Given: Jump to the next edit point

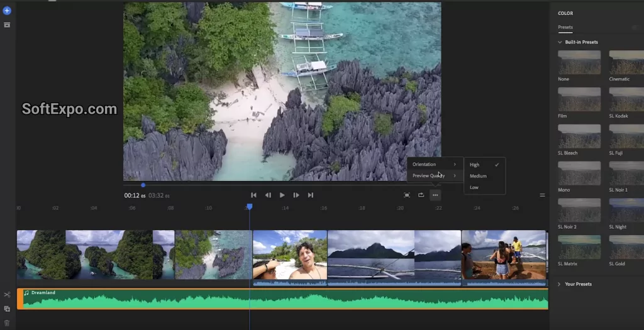Looking at the screenshot, I should tap(311, 195).
